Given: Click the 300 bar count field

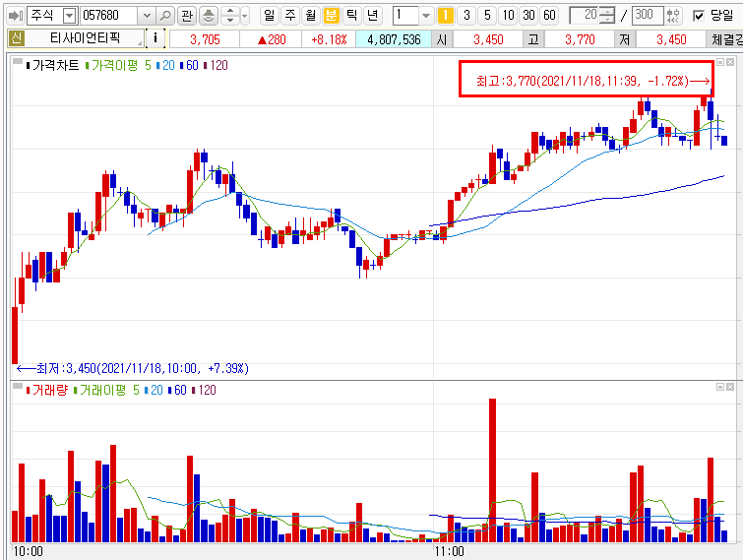Looking at the screenshot, I should point(648,16).
